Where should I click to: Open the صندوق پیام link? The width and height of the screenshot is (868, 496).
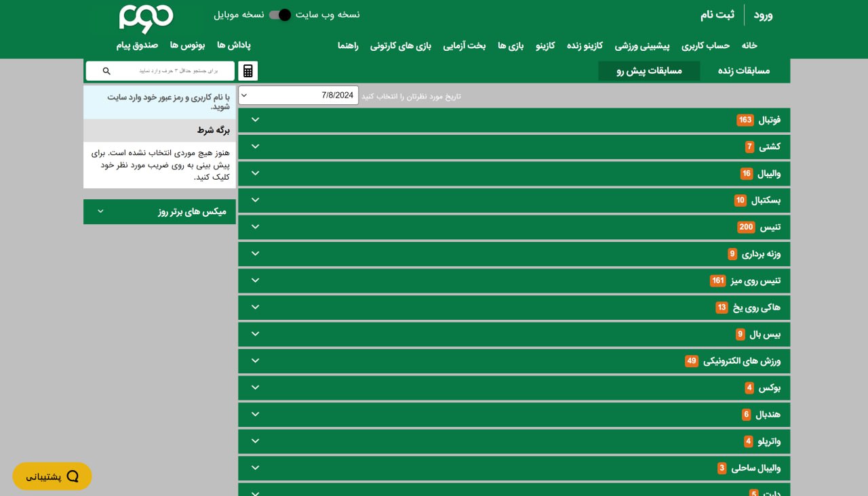click(137, 45)
